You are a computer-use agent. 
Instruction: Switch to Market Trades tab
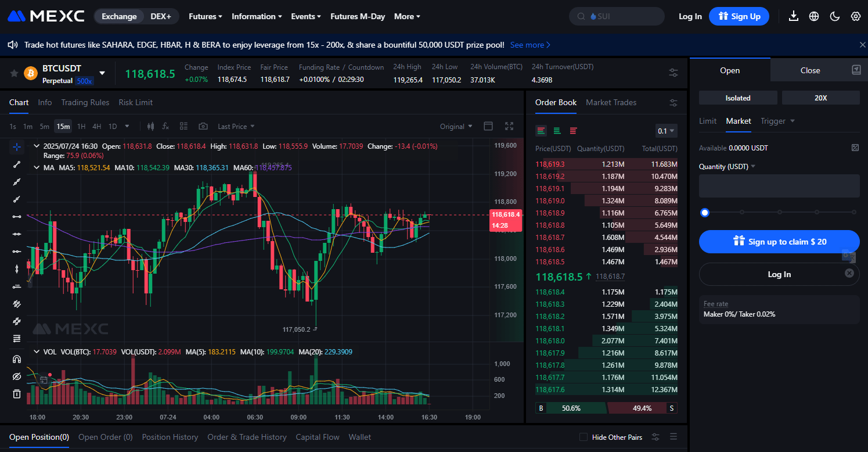pyautogui.click(x=611, y=102)
